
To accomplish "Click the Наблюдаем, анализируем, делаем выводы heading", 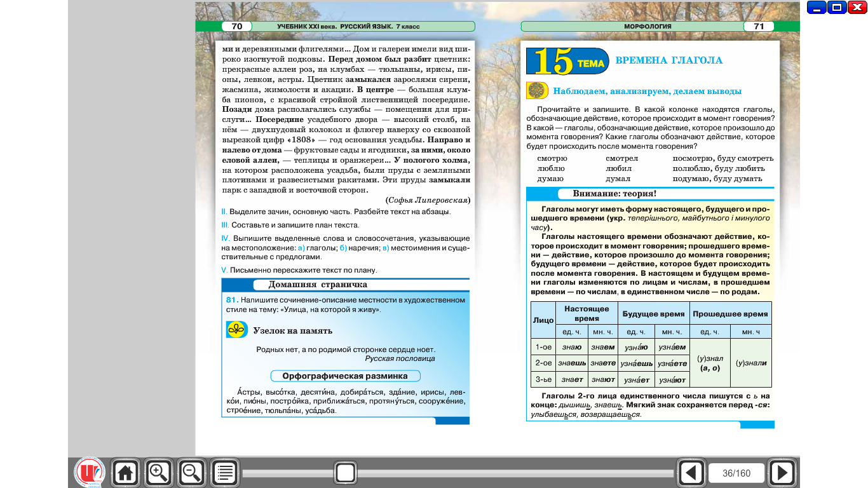I will [648, 91].
